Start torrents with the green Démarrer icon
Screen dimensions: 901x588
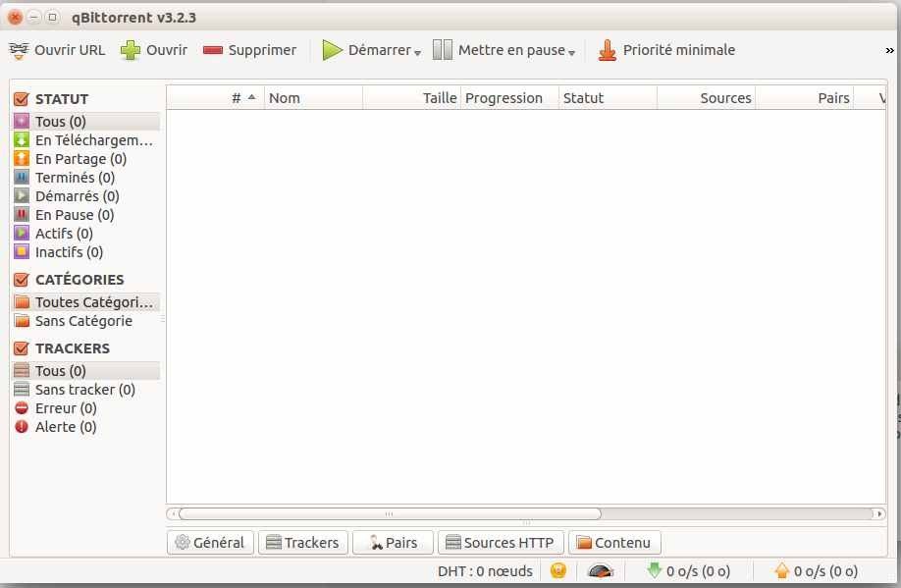pyautogui.click(x=332, y=49)
